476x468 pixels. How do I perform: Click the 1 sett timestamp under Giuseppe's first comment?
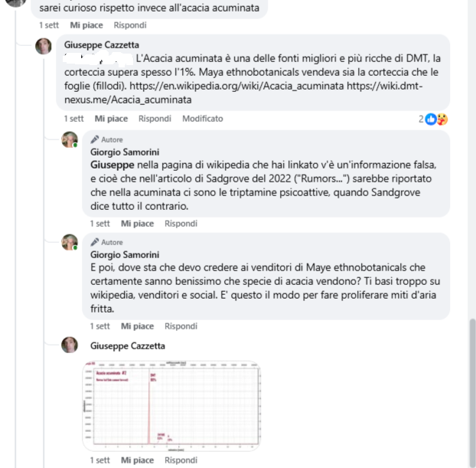tap(74, 119)
